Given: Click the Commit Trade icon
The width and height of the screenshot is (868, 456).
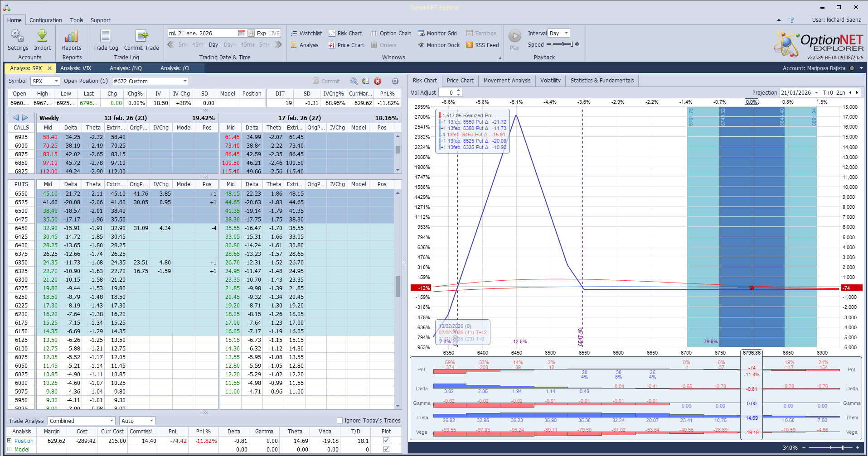Looking at the screenshot, I should (x=141, y=36).
